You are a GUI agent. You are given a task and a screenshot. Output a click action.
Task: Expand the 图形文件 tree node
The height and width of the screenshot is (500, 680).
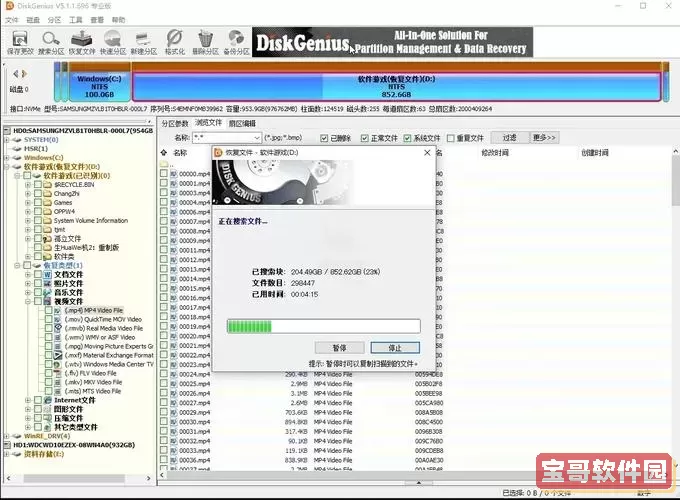(28, 409)
